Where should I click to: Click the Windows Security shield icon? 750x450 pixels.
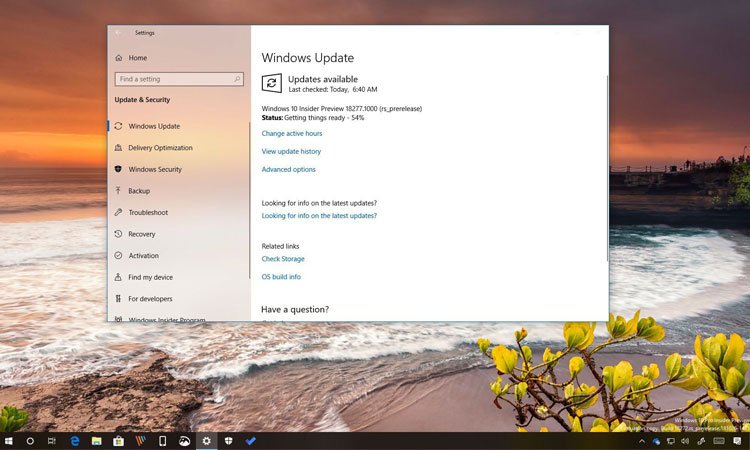(x=119, y=170)
